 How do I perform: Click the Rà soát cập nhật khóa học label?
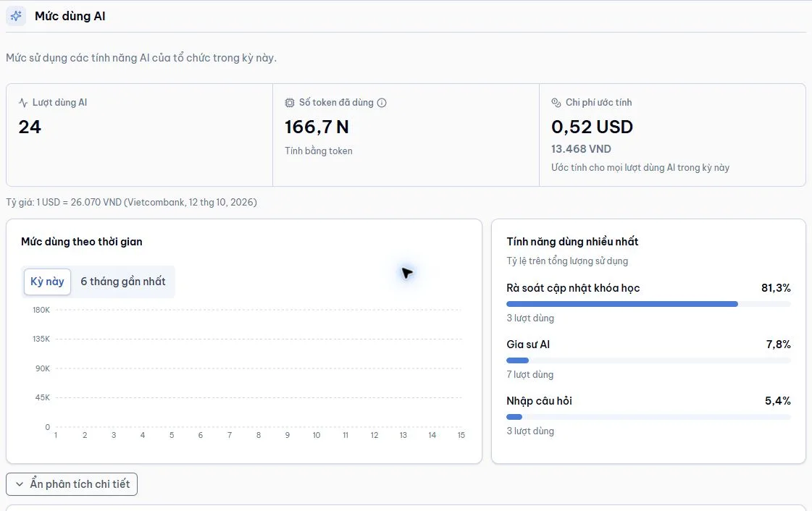(x=573, y=288)
